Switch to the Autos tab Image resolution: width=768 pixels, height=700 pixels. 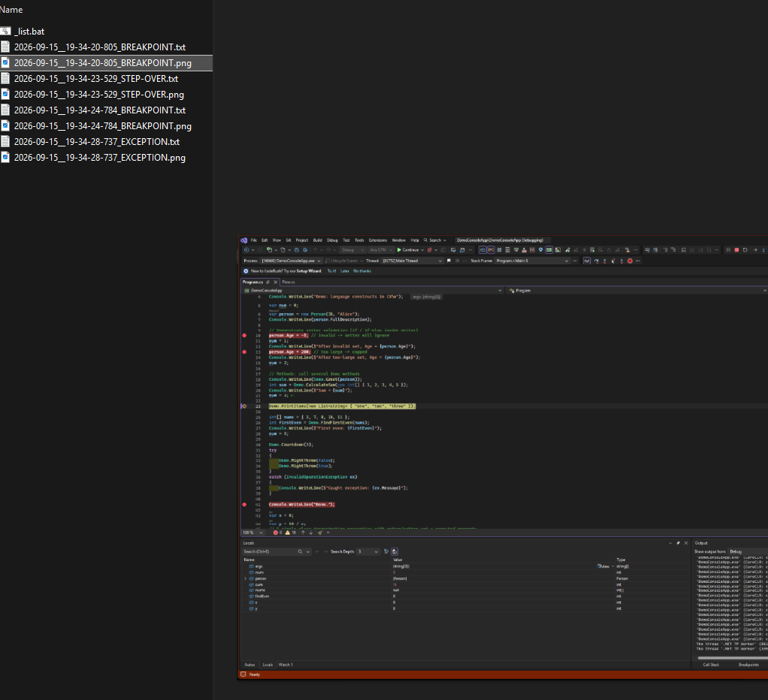coord(249,665)
